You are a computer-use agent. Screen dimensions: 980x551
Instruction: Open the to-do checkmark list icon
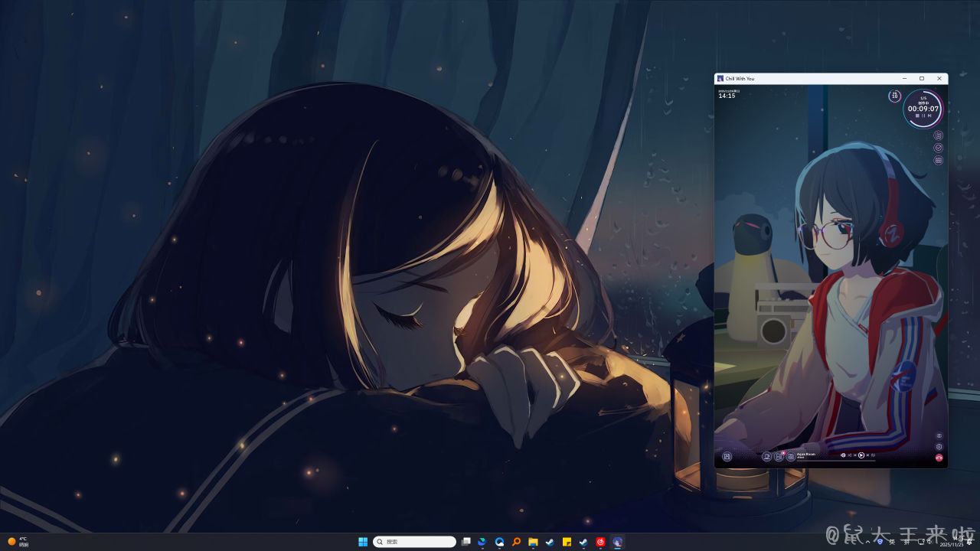click(939, 148)
